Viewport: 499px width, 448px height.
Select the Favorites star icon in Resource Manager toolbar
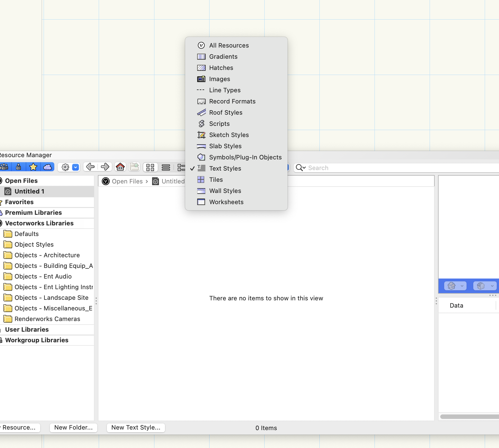click(x=33, y=167)
